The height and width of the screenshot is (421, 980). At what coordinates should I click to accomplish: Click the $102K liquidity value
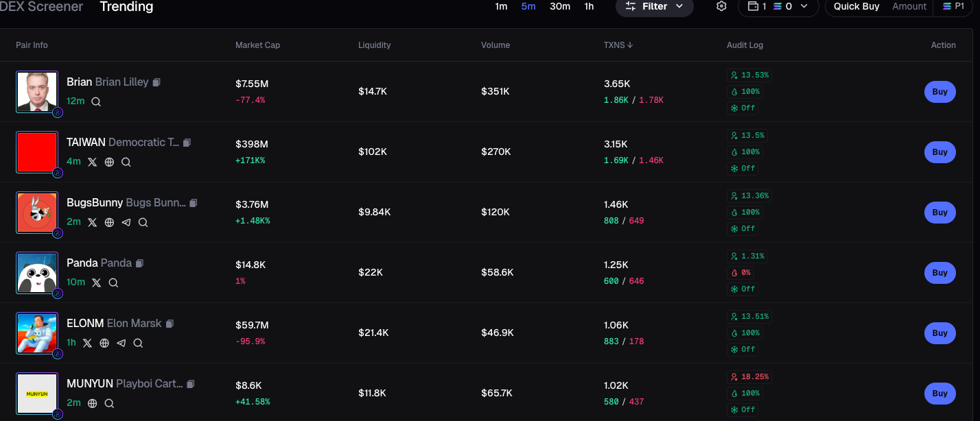[x=373, y=152]
